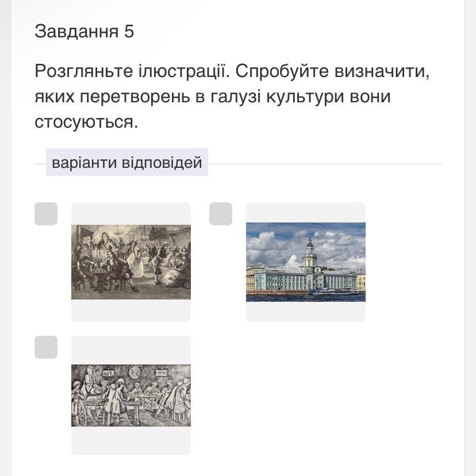The image size is (476, 476).
Task: Click the question text 'Розгляньте ілюстрації'
Action: coord(131,71)
